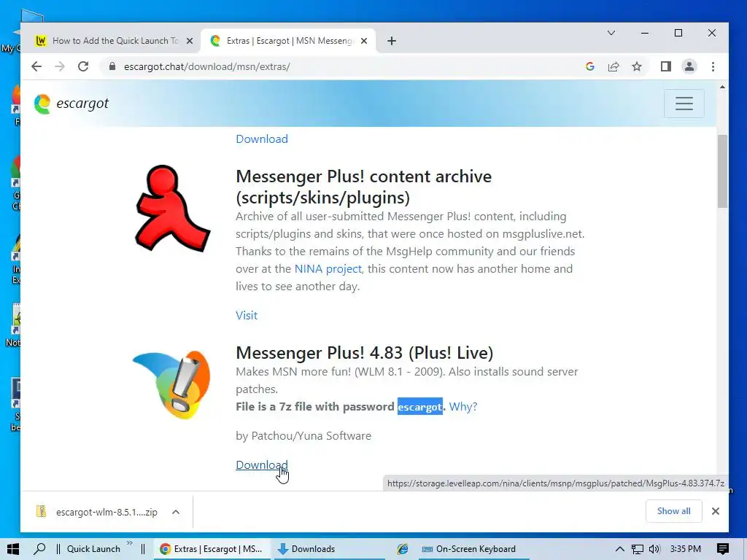Open the escargot hamburger navigation menu
747x560 pixels.
coord(684,104)
